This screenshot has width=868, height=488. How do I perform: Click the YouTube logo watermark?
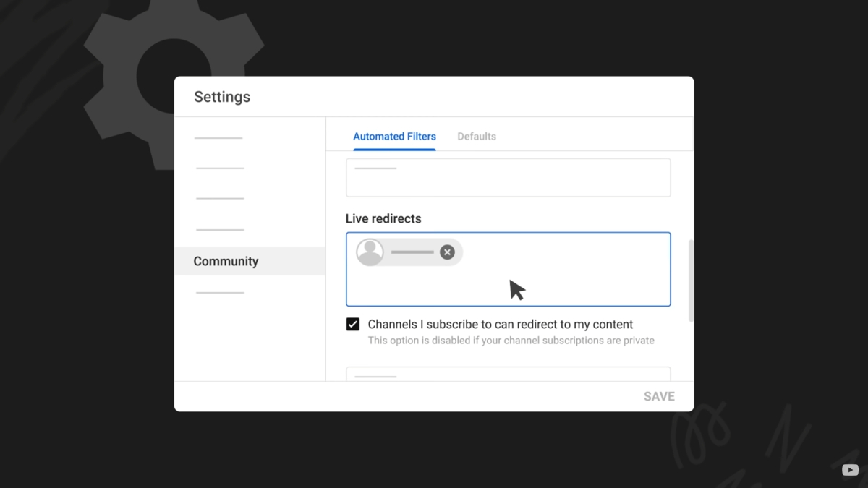point(850,471)
